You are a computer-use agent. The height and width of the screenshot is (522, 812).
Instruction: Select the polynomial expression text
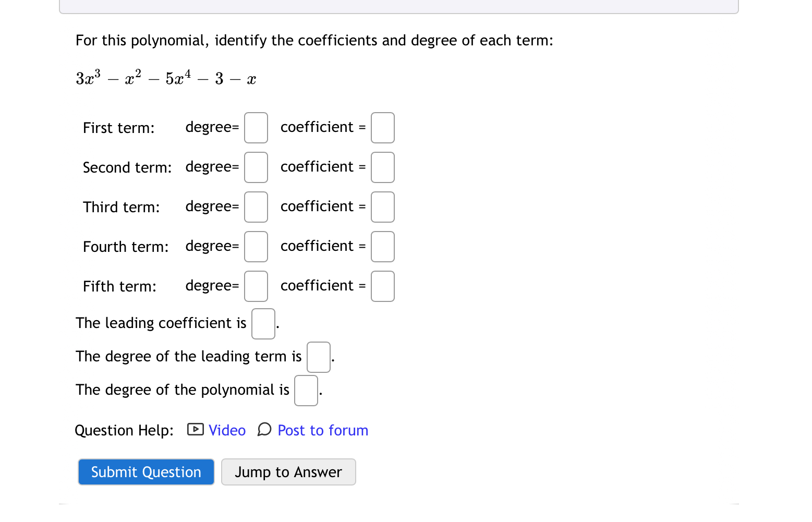click(166, 77)
